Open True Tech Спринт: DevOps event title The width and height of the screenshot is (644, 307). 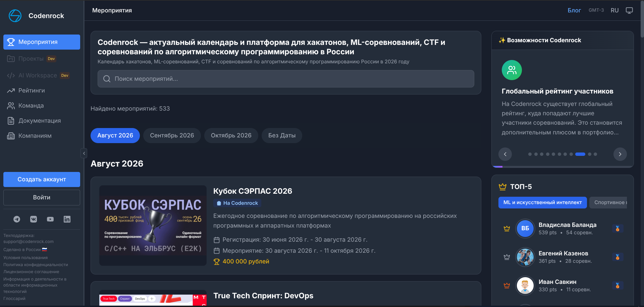[x=263, y=296]
